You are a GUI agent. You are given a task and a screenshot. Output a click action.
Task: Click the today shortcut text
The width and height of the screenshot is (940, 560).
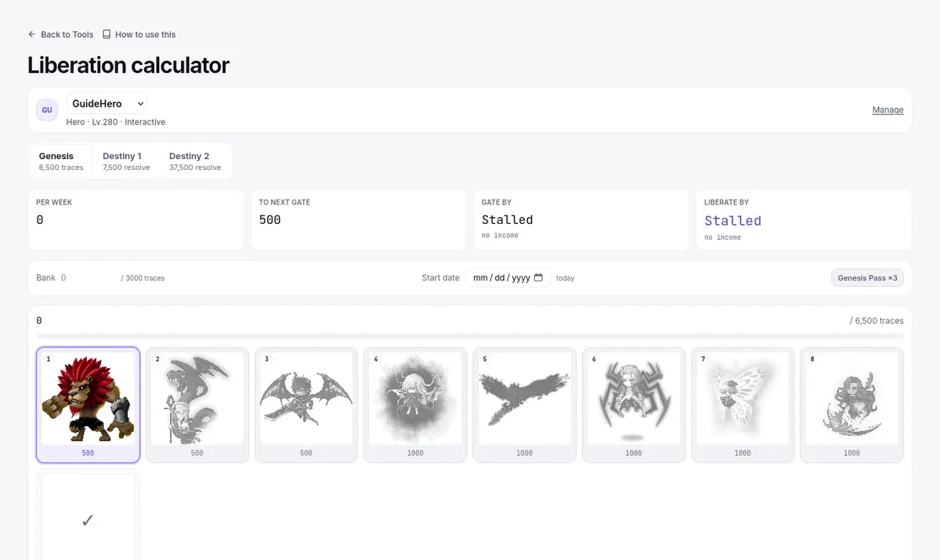[565, 279]
